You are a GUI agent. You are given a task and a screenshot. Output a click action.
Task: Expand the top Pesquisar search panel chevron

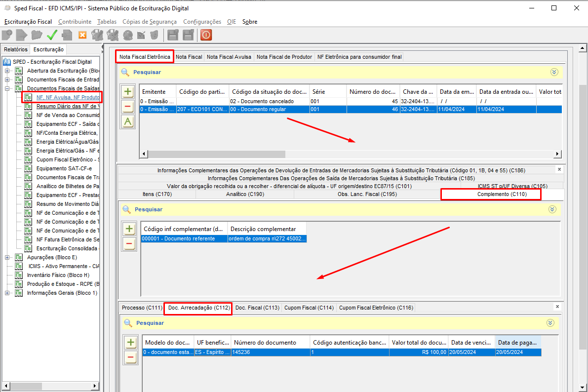coord(554,72)
